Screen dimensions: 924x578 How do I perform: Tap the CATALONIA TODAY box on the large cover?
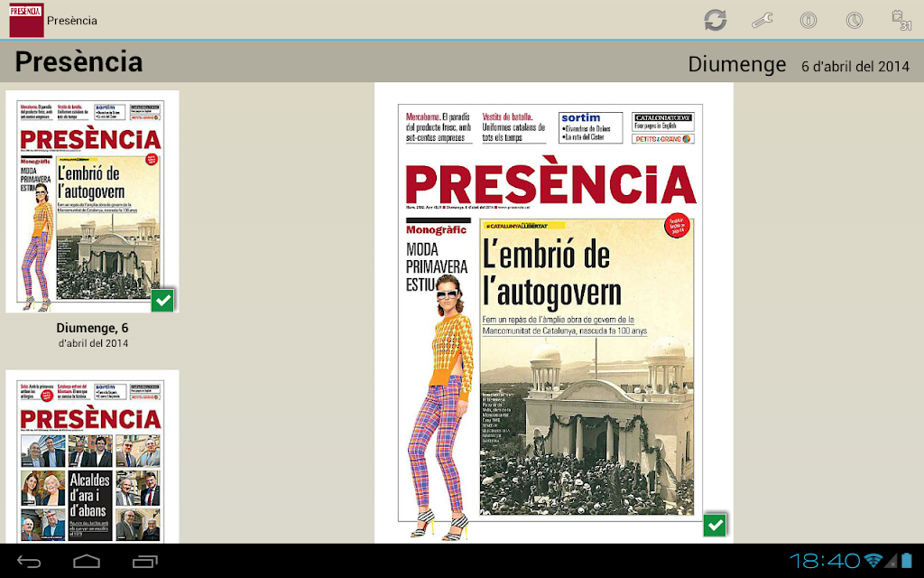(663, 122)
